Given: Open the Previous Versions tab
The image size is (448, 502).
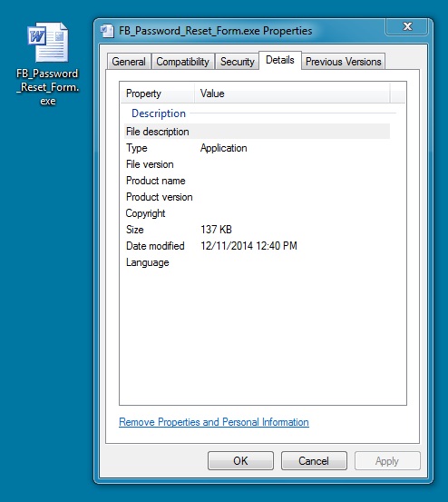Looking at the screenshot, I should pos(343,62).
